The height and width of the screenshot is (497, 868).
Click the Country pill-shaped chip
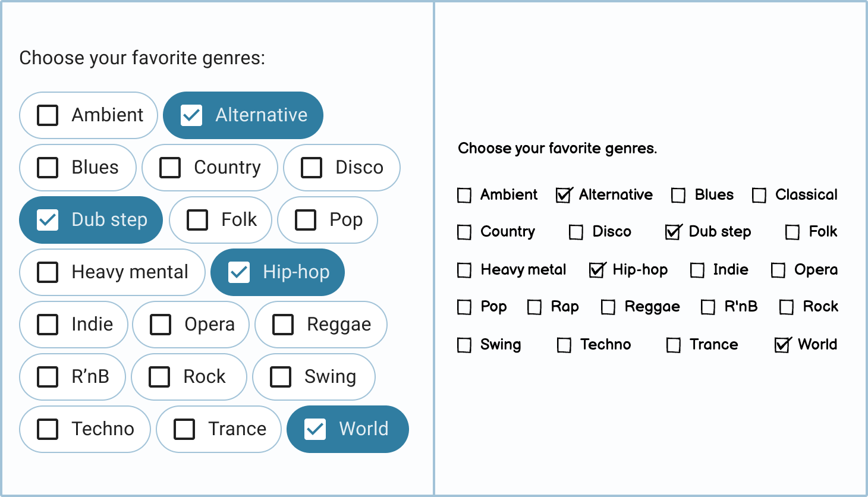pos(210,168)
